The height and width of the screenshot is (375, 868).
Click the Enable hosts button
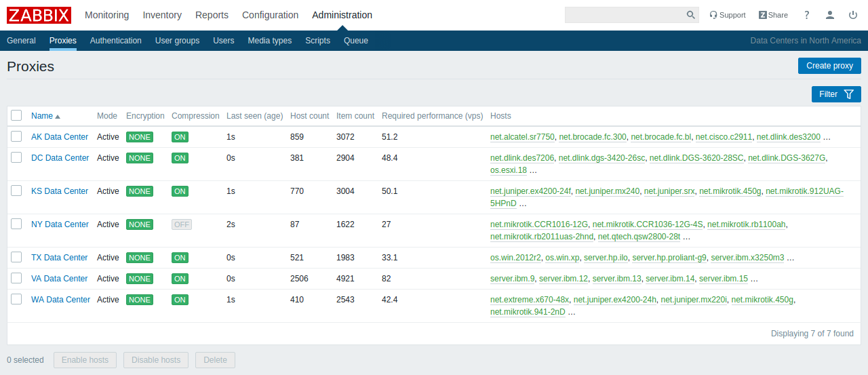pyautogui.click(x=85, y=360)
